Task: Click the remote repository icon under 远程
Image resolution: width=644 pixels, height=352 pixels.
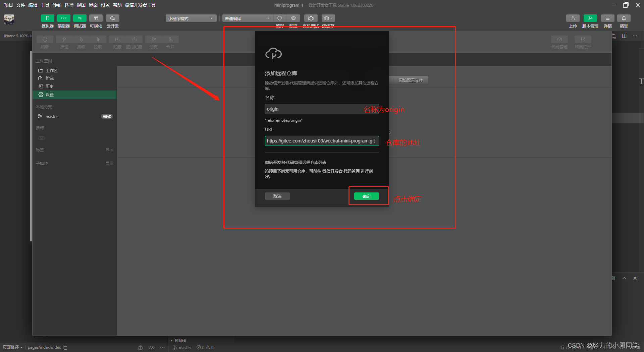Action: pyautogui.click(x=41, y=138)
